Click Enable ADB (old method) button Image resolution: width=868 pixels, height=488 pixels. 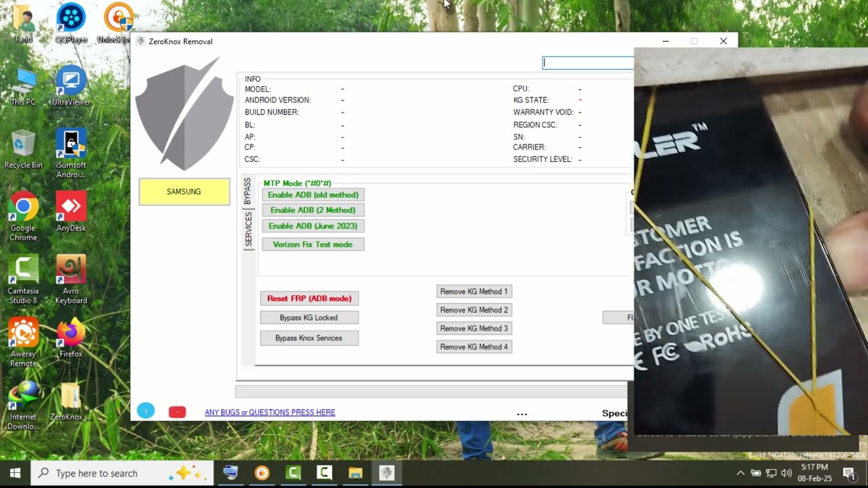(313, 195)
